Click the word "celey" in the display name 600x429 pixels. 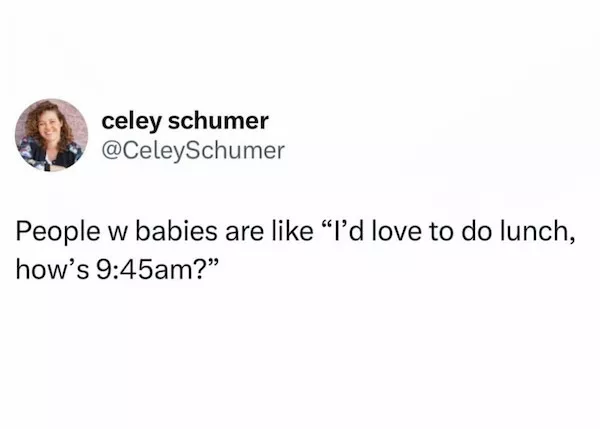(128, 122)
